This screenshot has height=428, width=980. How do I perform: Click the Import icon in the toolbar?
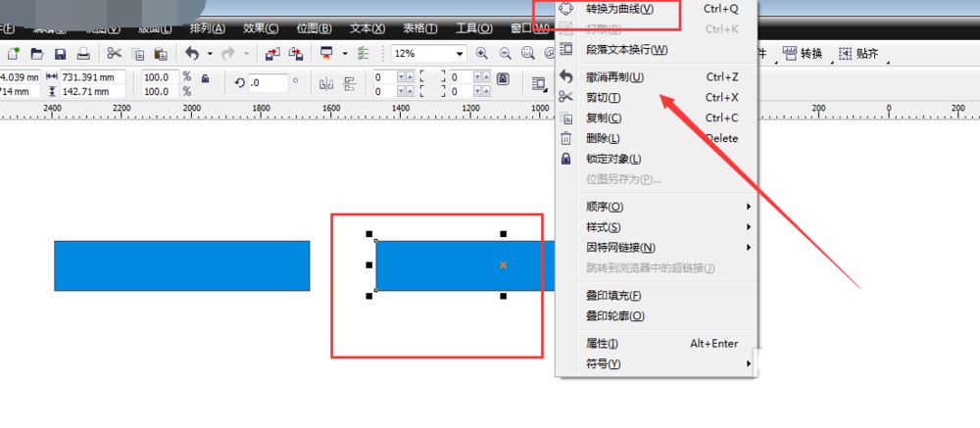coord(271,53)
